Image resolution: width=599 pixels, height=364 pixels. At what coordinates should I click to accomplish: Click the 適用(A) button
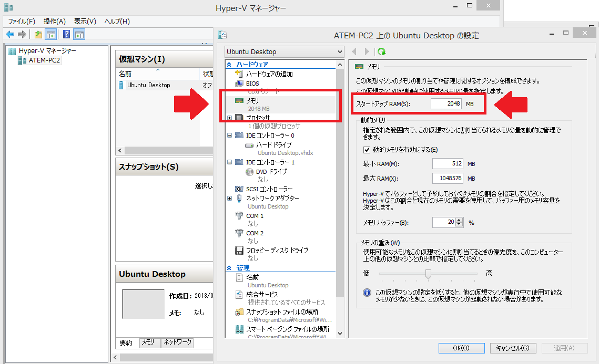(x=564, y=348)
